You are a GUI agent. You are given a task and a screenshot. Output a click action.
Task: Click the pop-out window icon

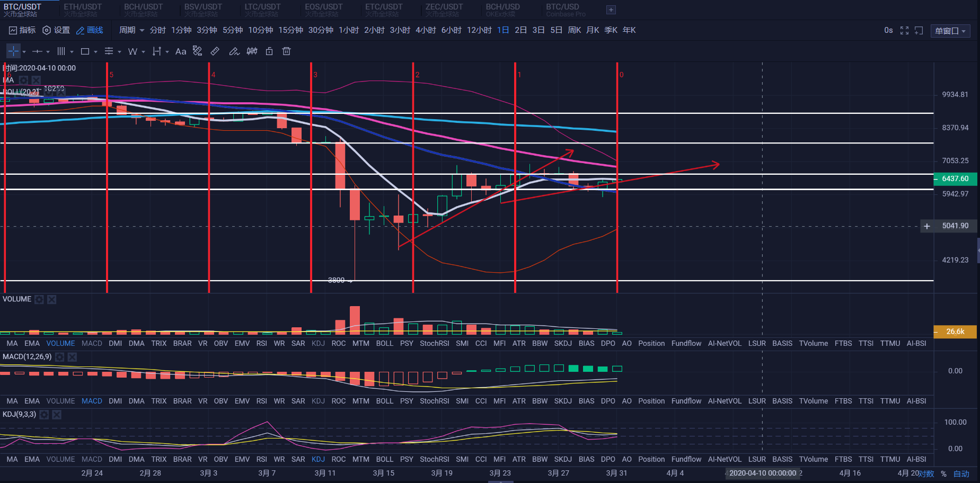pyautogui.click(x=919, y=31)
